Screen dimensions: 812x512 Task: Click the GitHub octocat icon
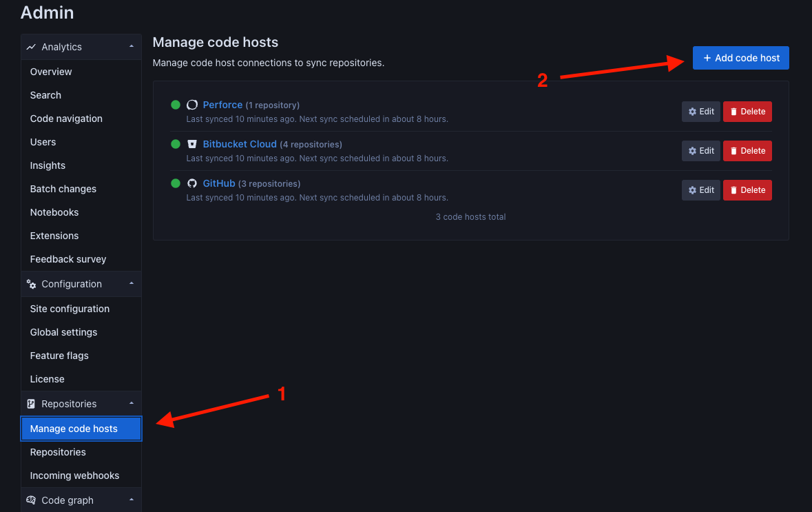pos(192,183)
